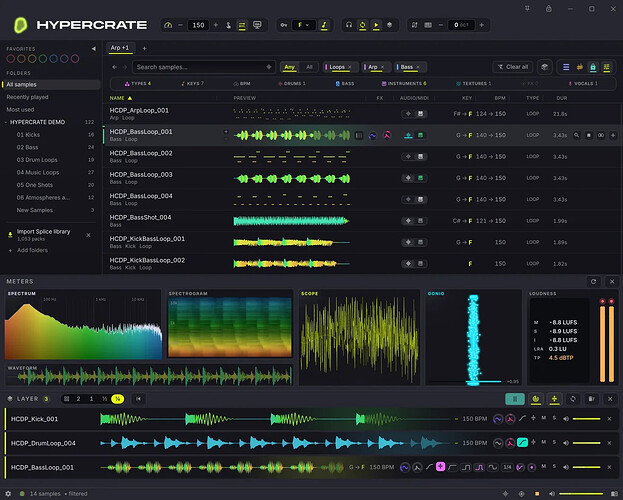The width and height of the screenshot is (623, 500).
Task: Collapse the HYPERCRATE DEMO folder
Action: pos(6,122)
